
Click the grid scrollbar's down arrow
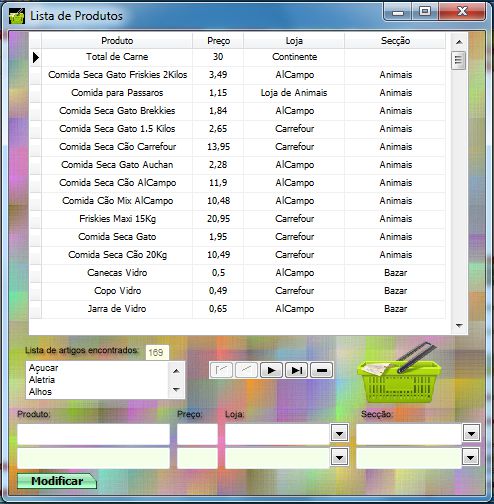click(x=459, y=325)
